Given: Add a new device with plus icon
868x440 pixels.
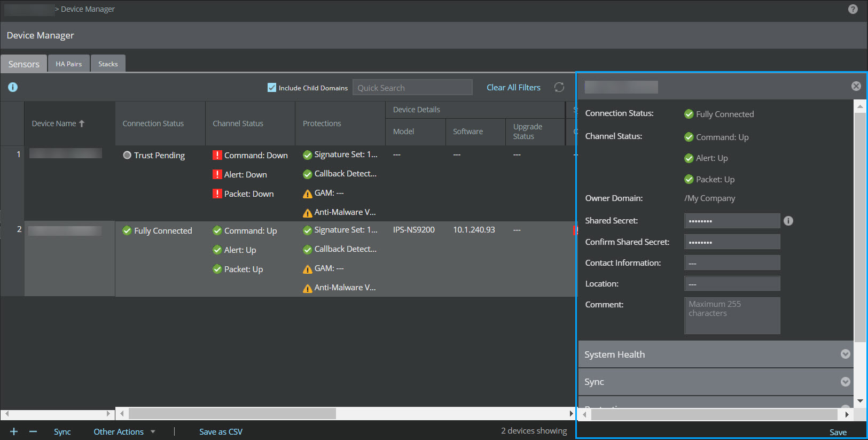Looking at the screenshot, I should 14,431.
